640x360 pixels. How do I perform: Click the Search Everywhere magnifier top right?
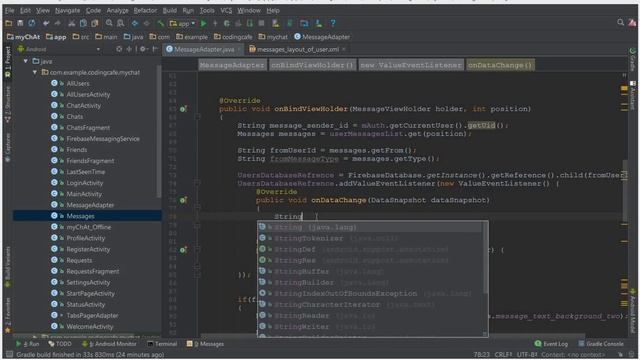pos(620,22)
